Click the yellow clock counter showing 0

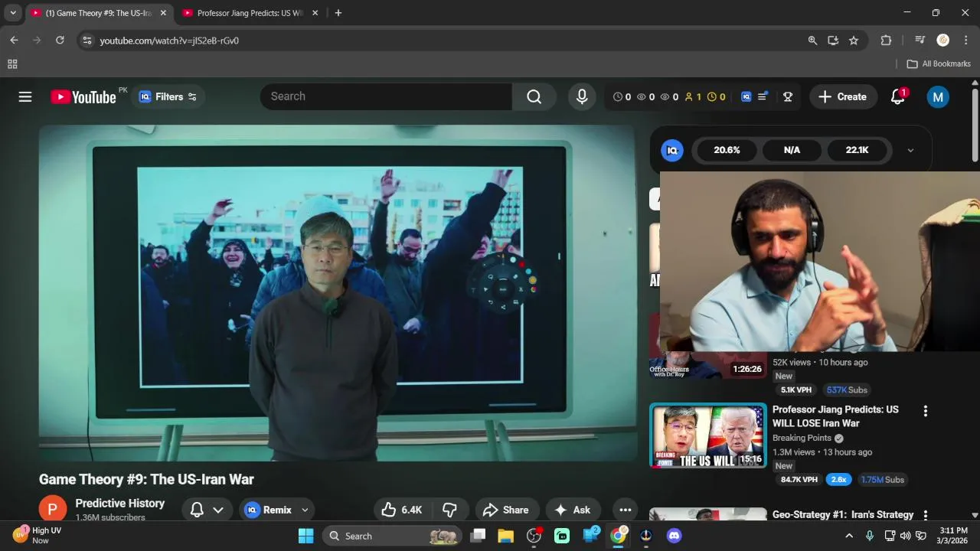point(716,96)
